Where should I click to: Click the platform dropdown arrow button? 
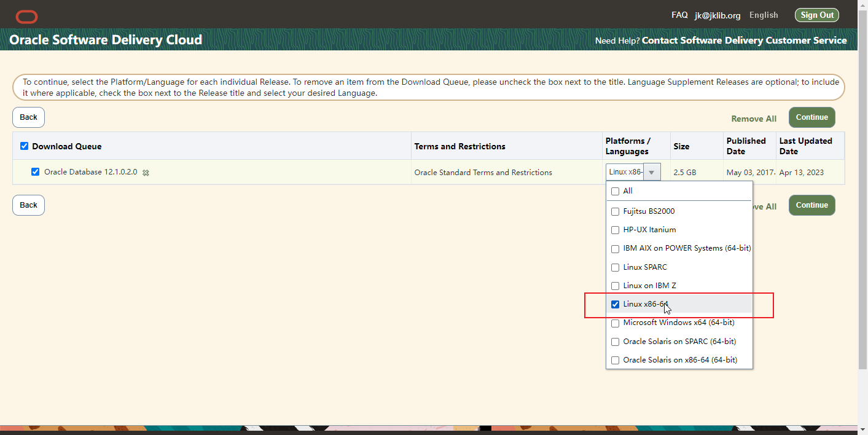(652, 173)
